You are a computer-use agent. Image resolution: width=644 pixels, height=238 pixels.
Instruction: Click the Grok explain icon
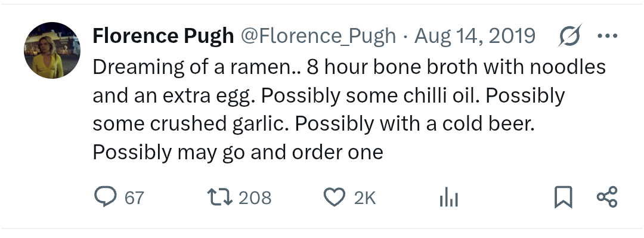tap(569, 36)
